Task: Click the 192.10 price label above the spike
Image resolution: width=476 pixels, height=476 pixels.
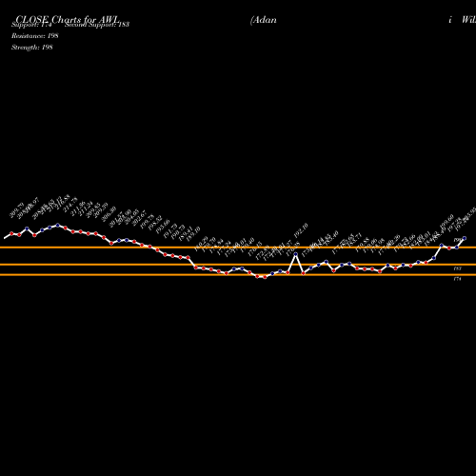Action: click(301, 230)
